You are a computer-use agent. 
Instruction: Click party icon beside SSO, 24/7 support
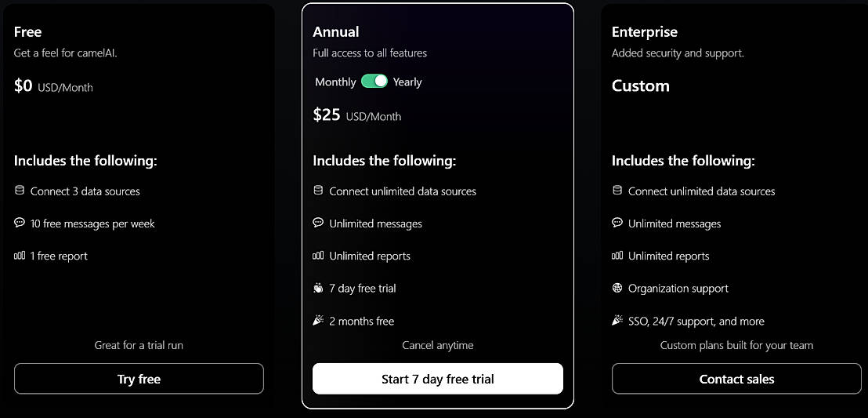tap(617, 321)
